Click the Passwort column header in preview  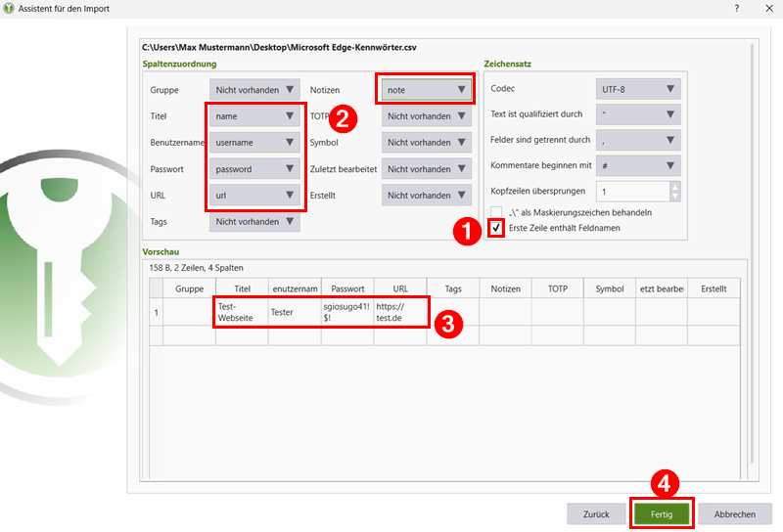tap(346, 289)
